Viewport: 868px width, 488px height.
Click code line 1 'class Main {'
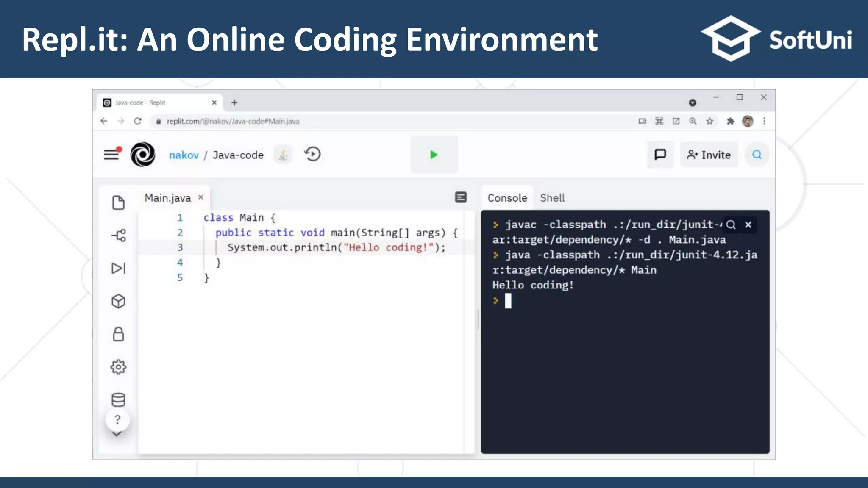(239, 217)
